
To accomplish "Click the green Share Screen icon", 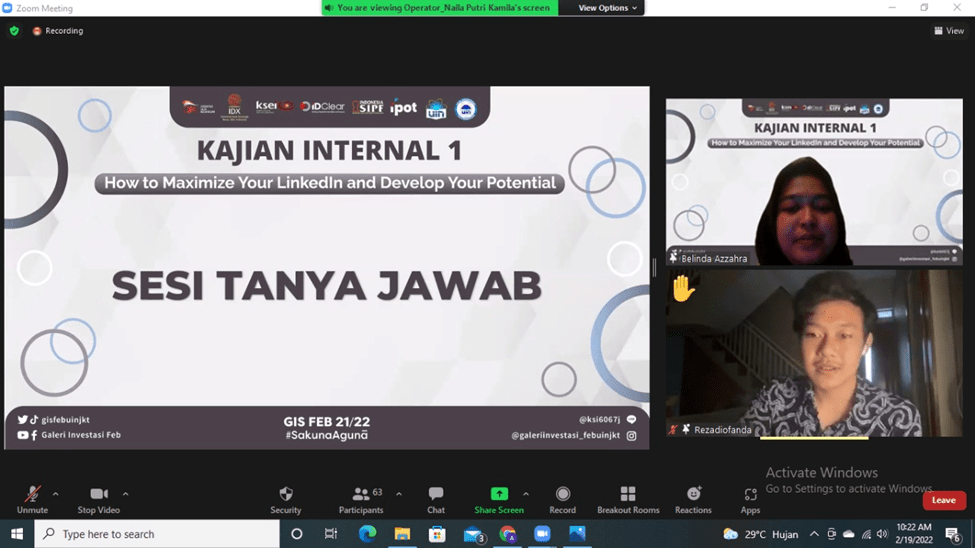I will point(498,494).
